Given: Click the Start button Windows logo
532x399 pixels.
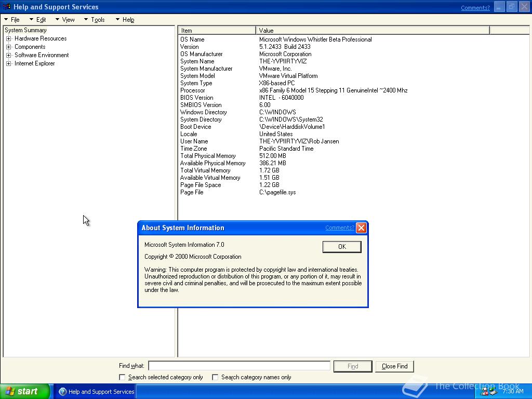Looking at the screenshot, I should (10, 392).
